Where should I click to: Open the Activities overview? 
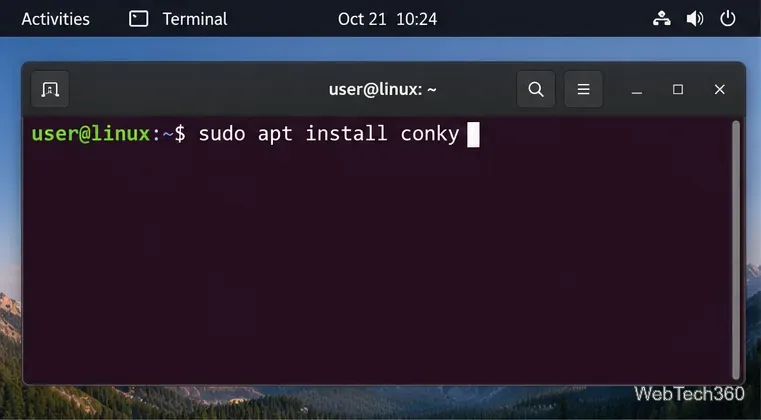pos(55,19)
